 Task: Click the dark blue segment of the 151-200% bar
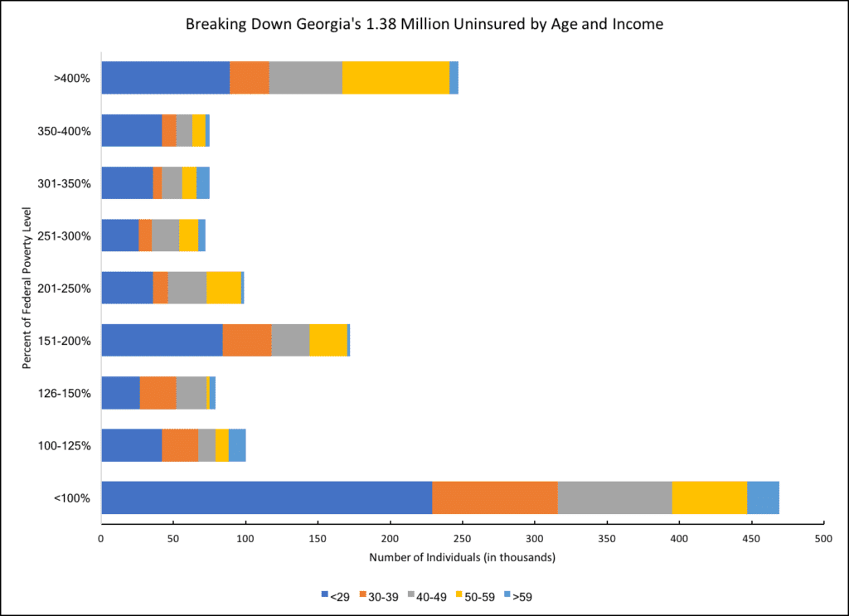coord(162,340)
